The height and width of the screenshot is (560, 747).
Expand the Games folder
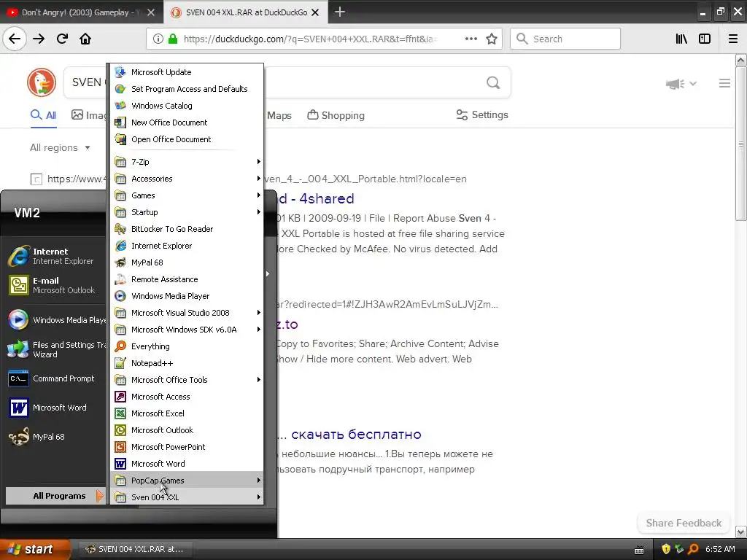point(187,195)
